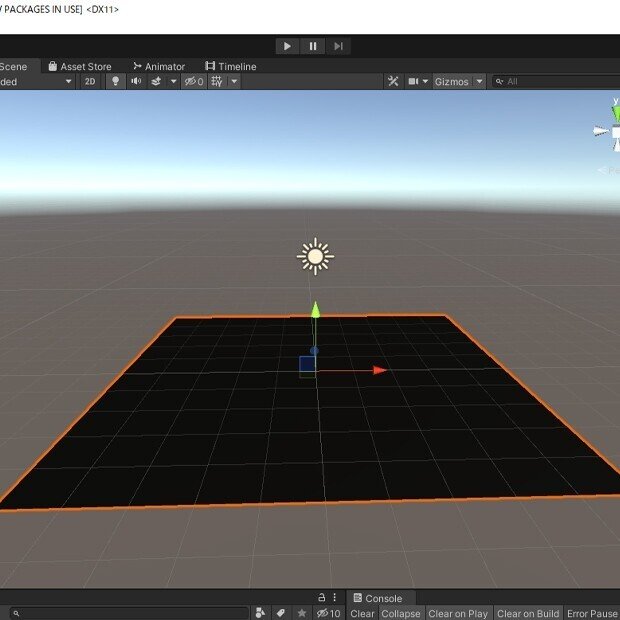Click the blue plane move handle square
Viewport: 620px width, 620px height.
tap(307, 364)
